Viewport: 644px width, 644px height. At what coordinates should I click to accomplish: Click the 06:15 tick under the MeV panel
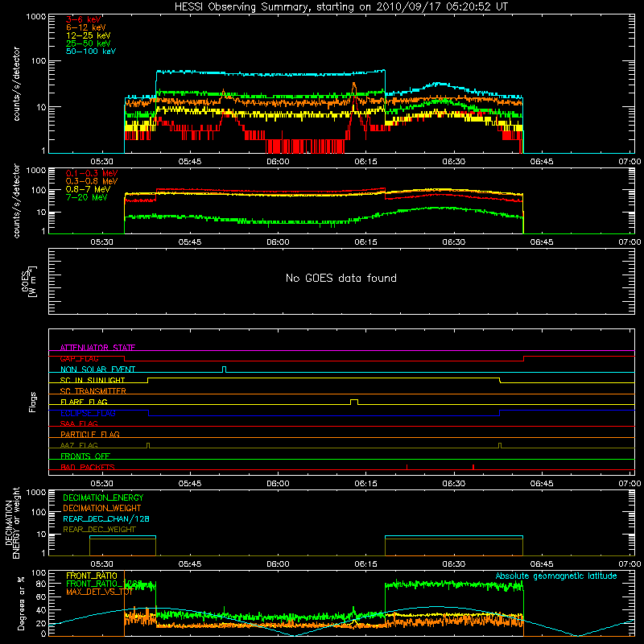click(x=366, y=242)
